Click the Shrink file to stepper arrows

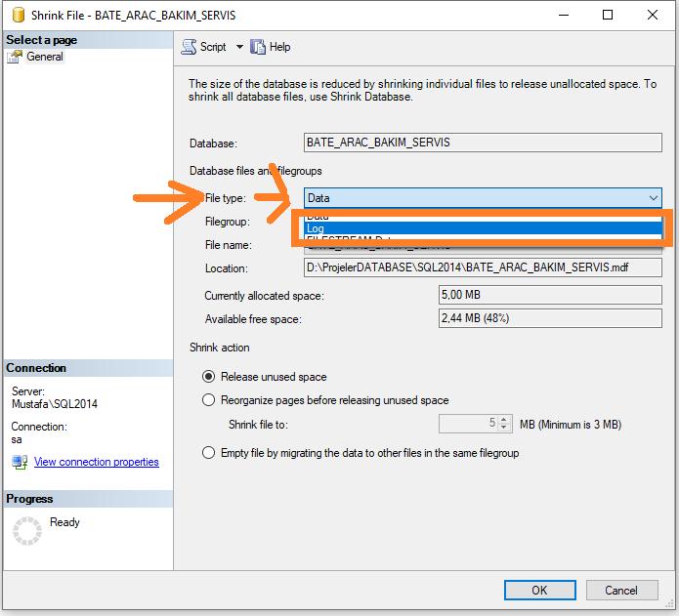coord(504,425)
